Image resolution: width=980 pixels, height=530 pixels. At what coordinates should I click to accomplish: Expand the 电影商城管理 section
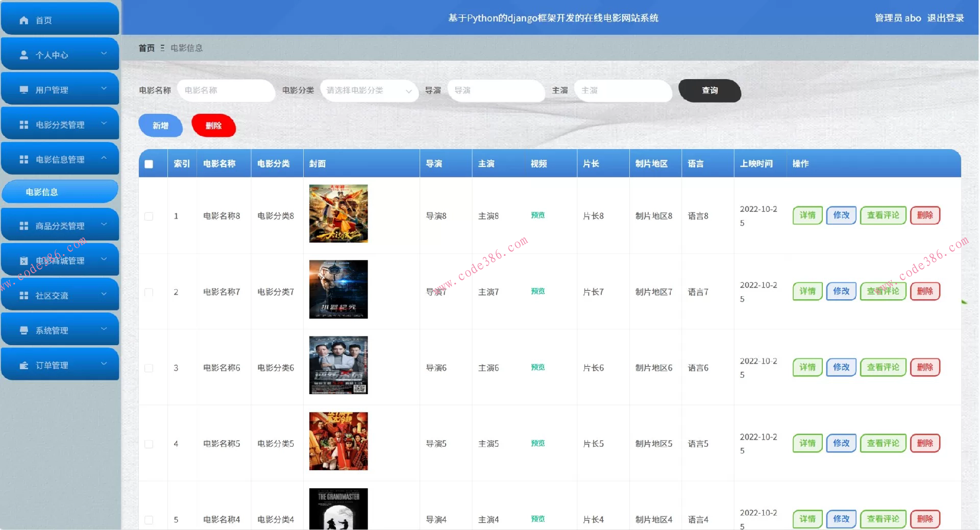click(x=104, y=260)
